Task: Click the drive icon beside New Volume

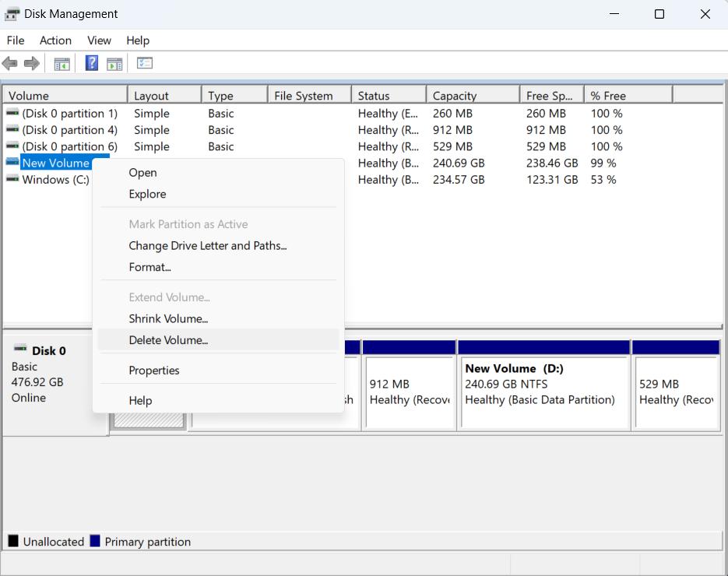Action: click(12, 162)
